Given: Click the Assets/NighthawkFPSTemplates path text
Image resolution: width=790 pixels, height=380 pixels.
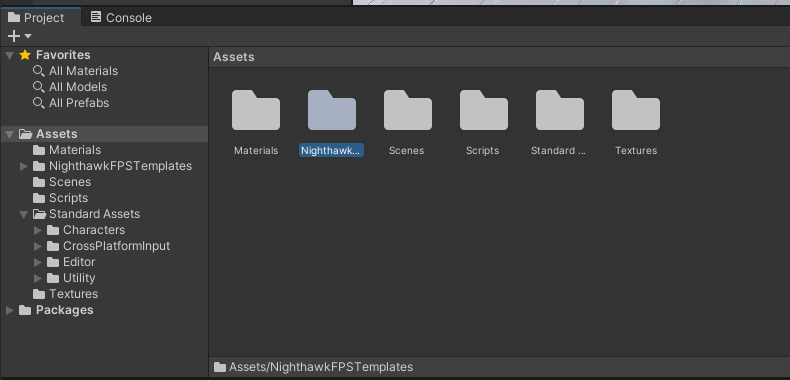Looking at the screenshot, I should 321,367.
